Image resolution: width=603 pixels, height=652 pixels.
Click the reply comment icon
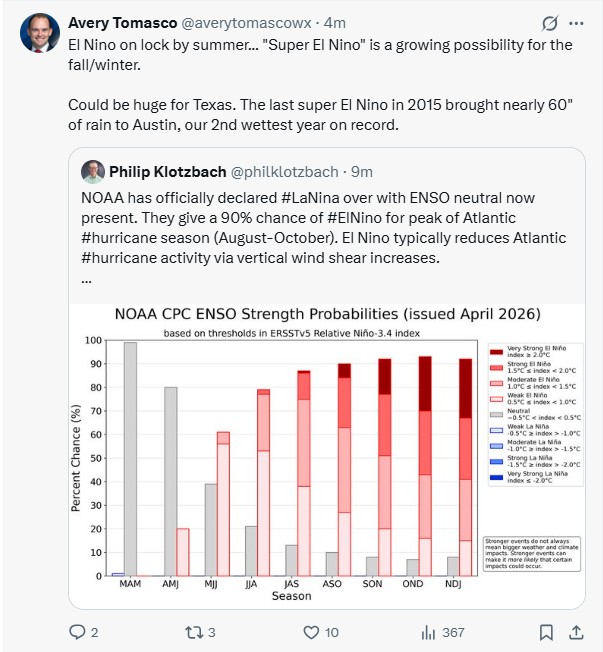pos(78,632)
